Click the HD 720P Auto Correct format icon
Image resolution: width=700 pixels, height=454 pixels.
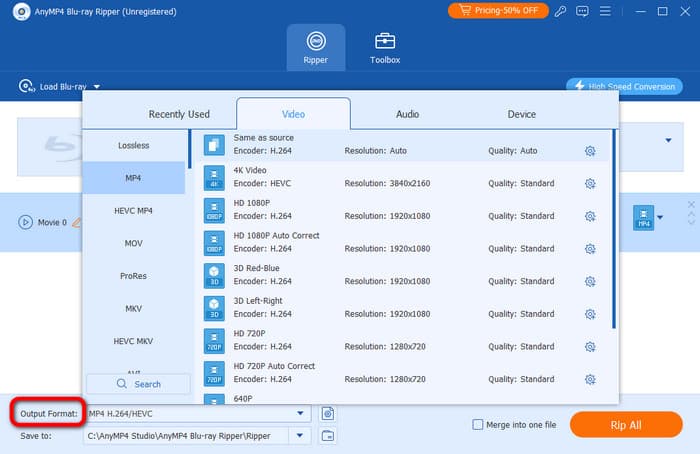click(214, 373)
